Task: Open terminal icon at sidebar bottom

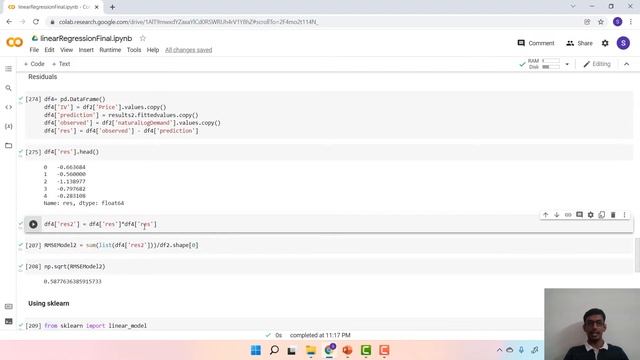Action: tap(9, 322)
